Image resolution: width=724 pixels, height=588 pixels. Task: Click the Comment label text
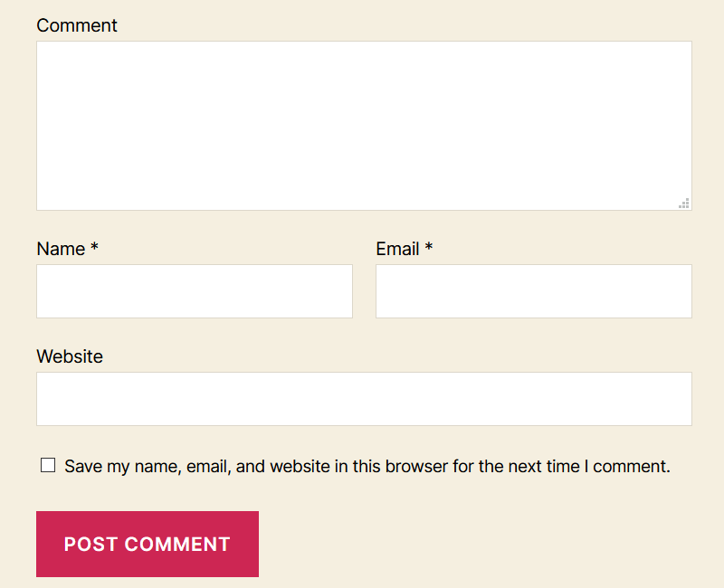pyautogui.click(x=77, y=25)
